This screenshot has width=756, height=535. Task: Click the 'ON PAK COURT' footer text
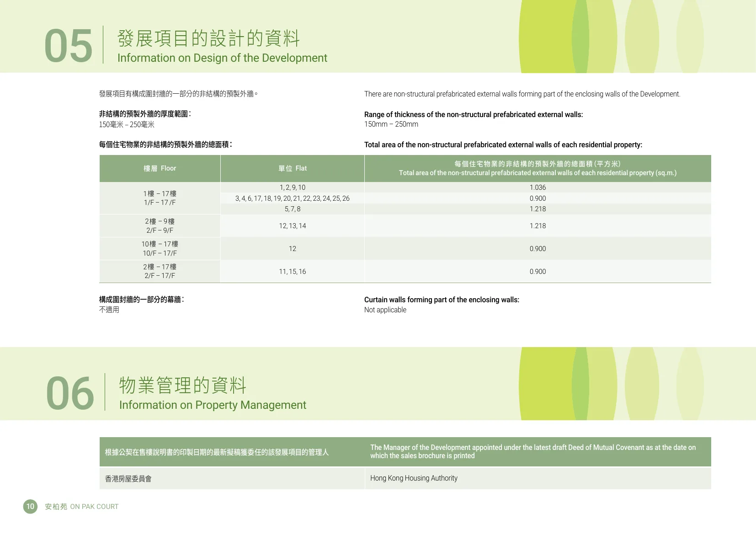94,507
